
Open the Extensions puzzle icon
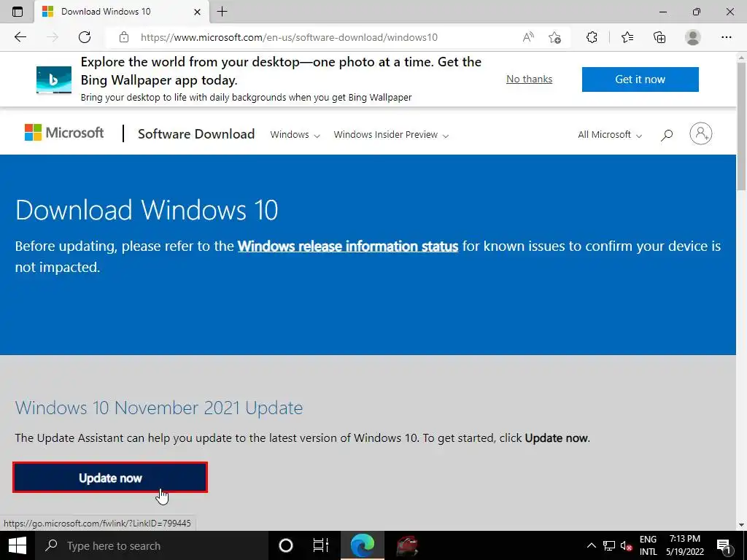[592, 37]
